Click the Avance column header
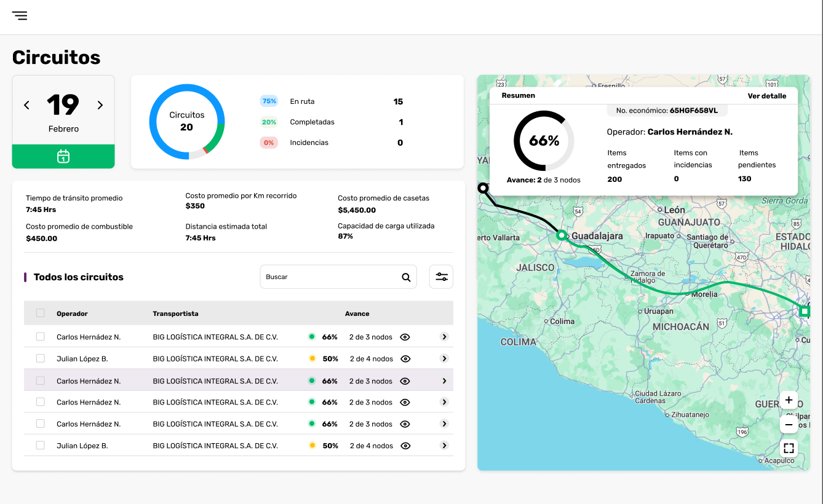 357,313
